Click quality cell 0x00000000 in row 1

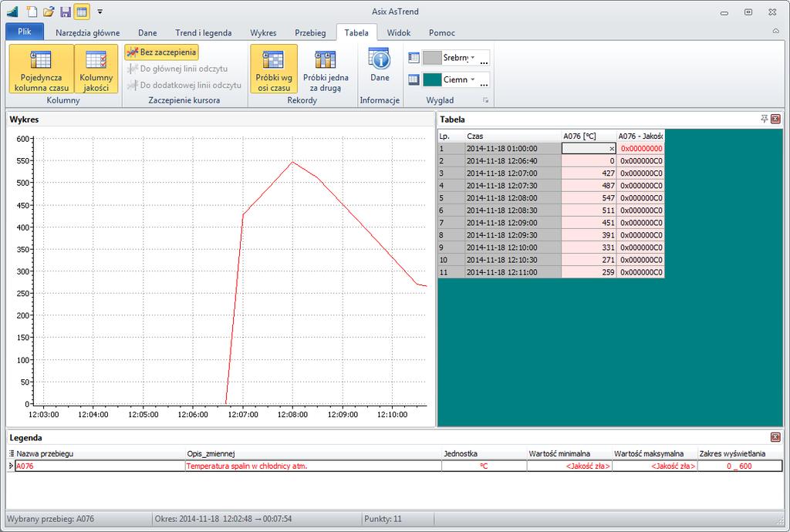(640, 149)
